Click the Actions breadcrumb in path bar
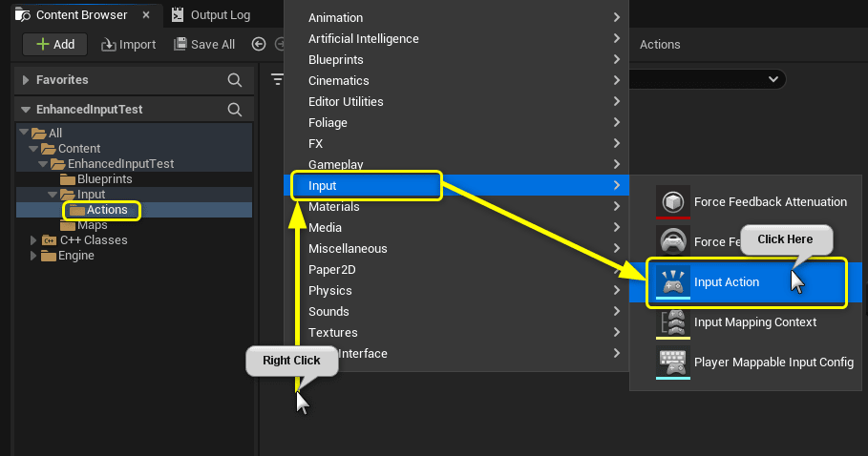Image resolution: width=868 pixels, height=456 pixels. 660,44
